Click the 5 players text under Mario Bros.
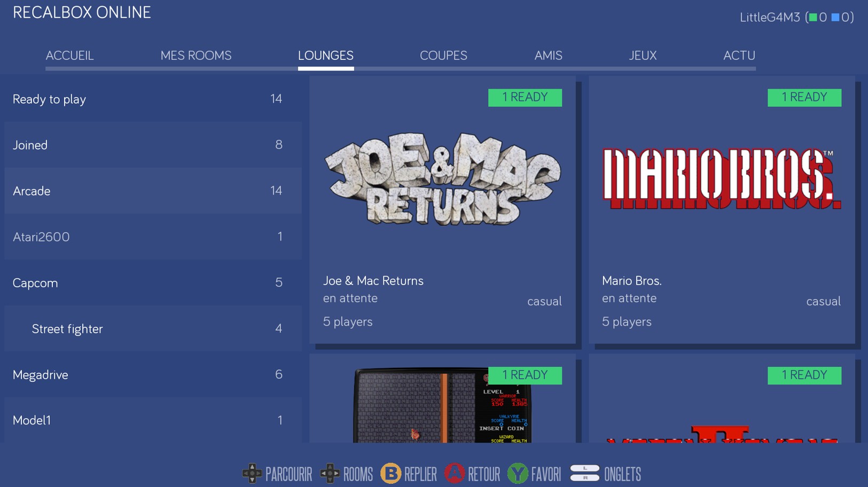The height and width of the screenshot is (487, 868). point(627,322)
